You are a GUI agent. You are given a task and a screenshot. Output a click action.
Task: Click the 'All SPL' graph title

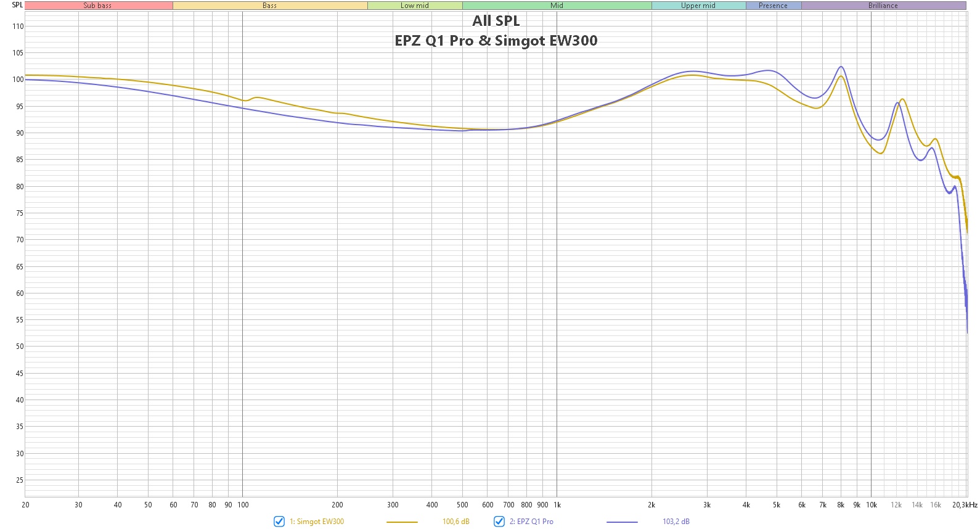tap(496, 21)
